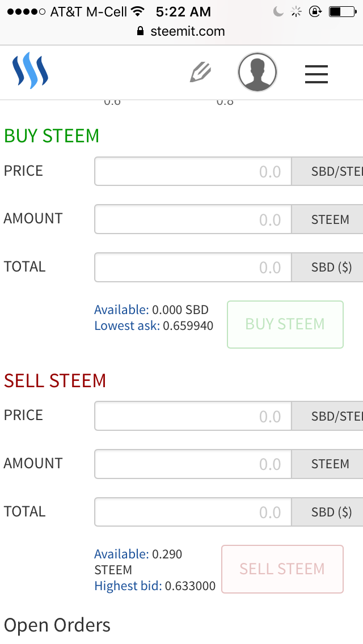Focus the Sell Steem price field
The height and width of the screenshot is (644, 363).
pyautogui.click(x=193, y=416)
